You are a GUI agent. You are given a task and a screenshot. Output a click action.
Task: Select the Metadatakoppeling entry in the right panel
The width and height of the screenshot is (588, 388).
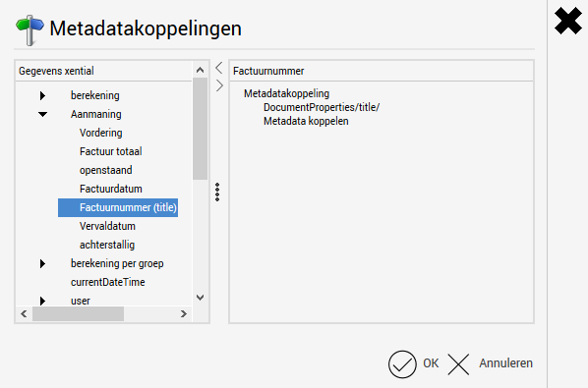286,93
